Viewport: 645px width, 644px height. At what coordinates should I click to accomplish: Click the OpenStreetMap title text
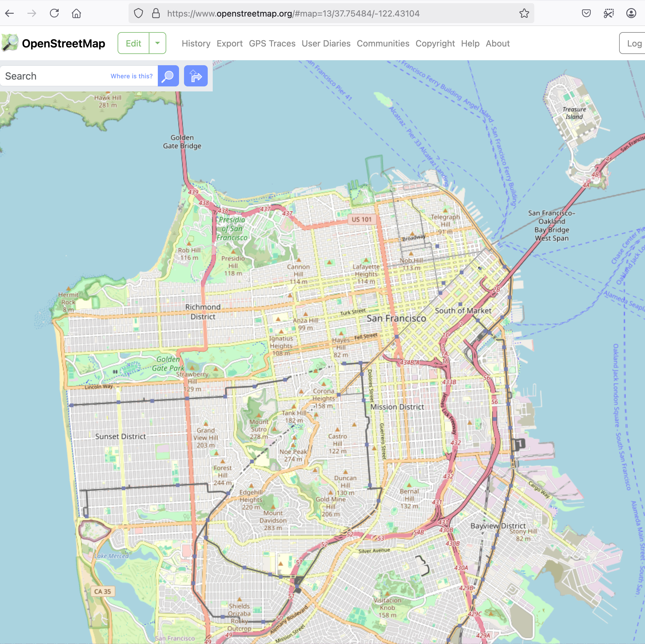tap(63, 43)
